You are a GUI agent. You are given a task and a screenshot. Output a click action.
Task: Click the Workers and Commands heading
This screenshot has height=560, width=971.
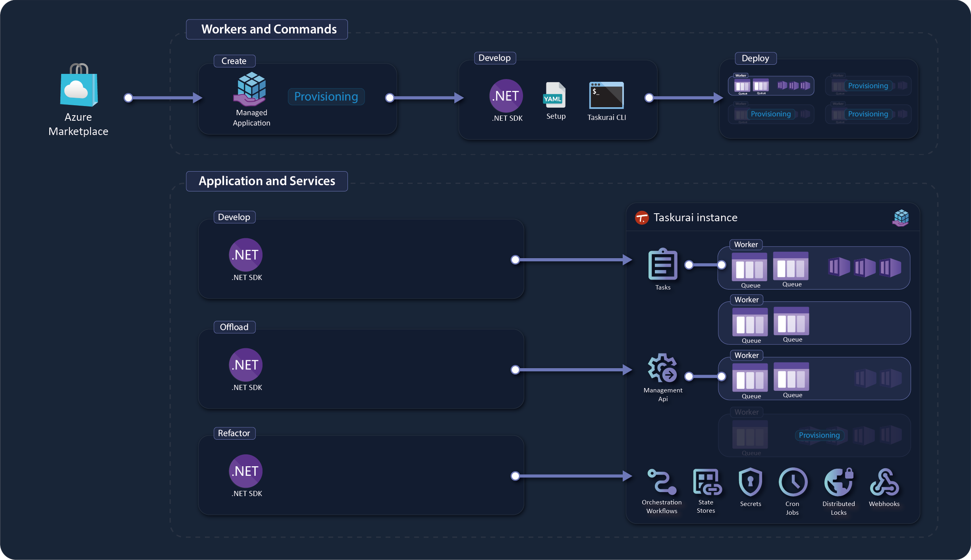pyautogui.click(x=268, y=29)
